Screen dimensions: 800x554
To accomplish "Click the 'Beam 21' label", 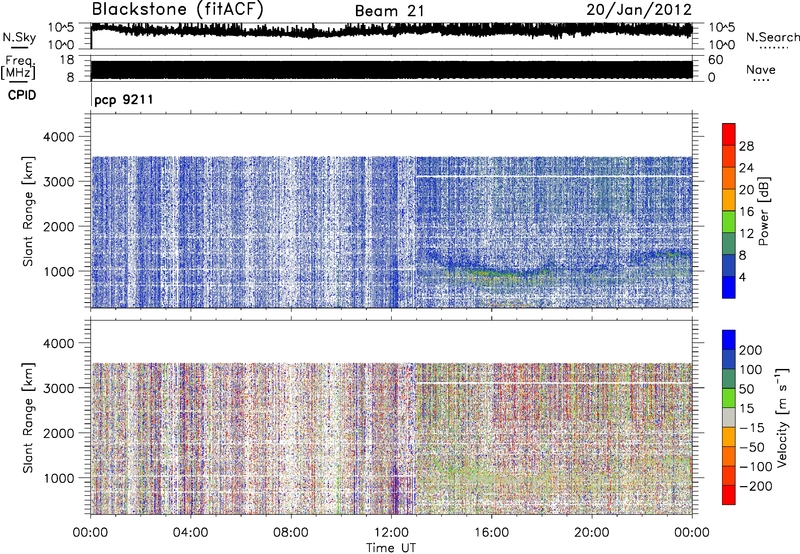I will (390, 11).
